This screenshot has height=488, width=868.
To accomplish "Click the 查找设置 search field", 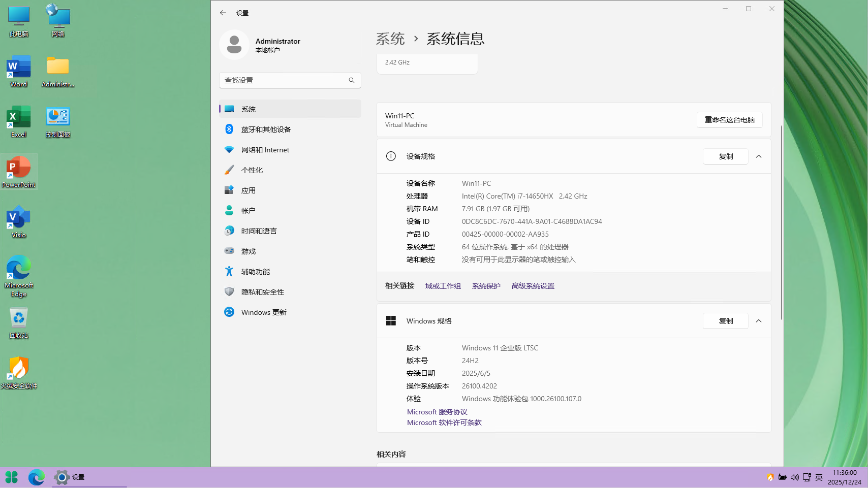I will coord(285,80).
